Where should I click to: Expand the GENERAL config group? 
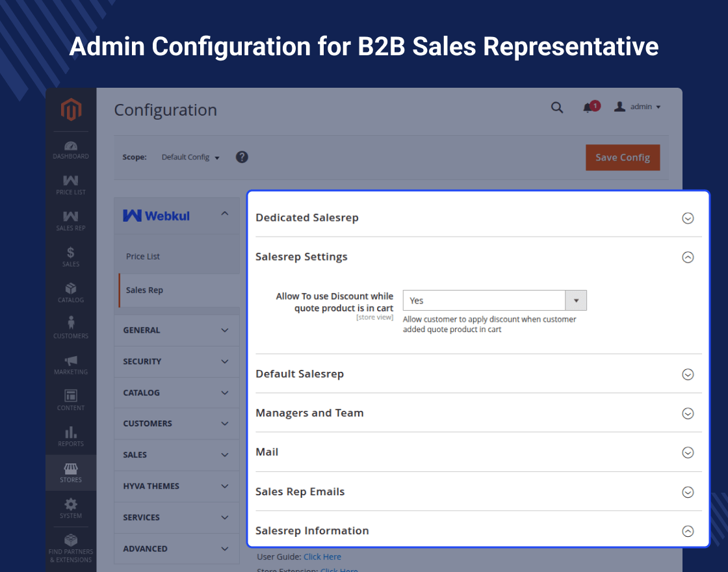[176, 330]
